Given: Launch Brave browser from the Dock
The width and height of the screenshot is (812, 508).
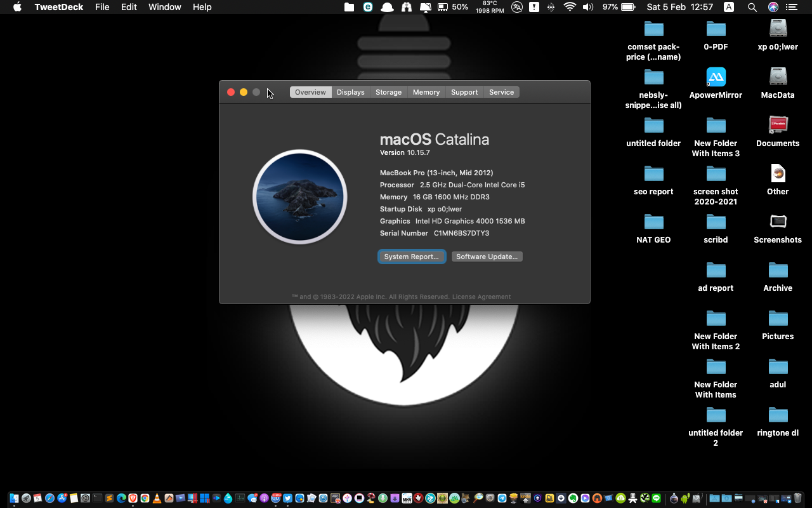Looking at the screenshot, I should click(133, 498).
